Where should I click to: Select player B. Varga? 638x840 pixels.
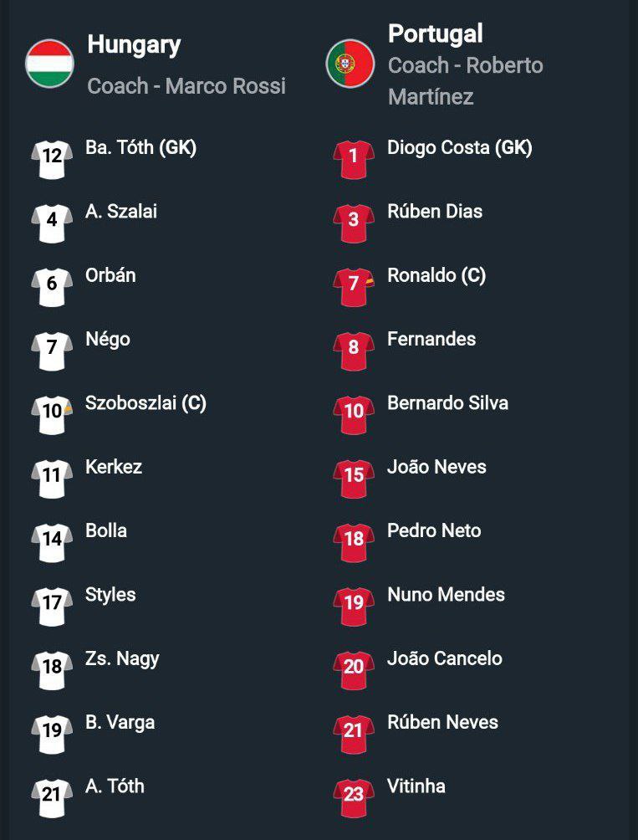pos(120,723)
